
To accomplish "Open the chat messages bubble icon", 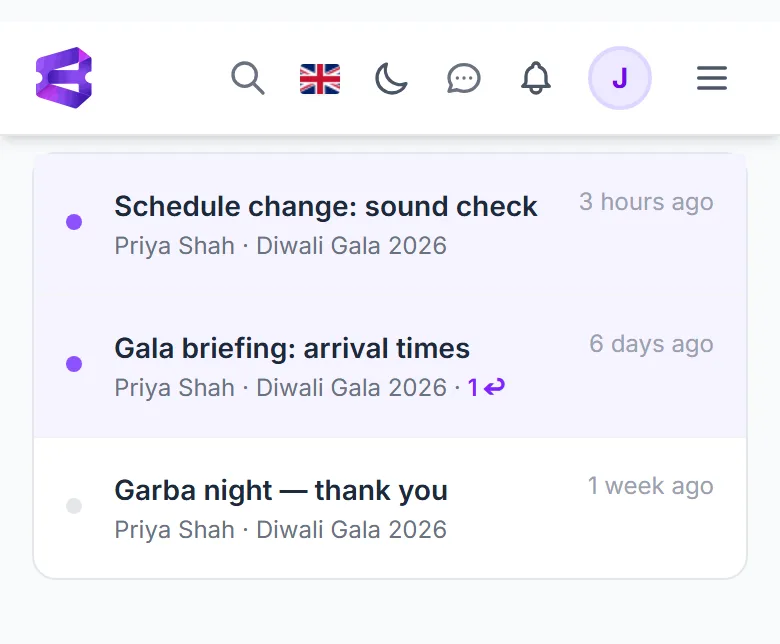I will click(x=464, y=78).
